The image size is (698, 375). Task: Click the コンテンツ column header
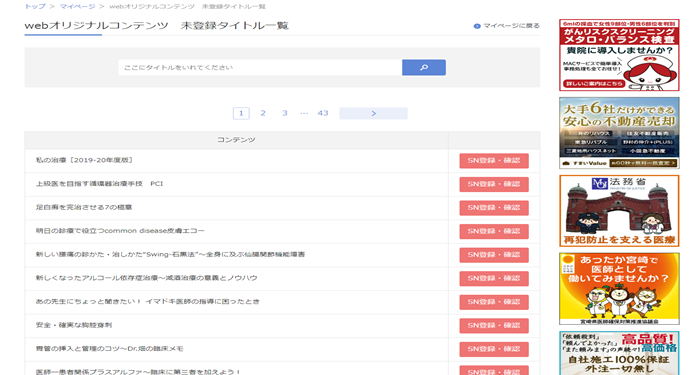coord(236,140)
